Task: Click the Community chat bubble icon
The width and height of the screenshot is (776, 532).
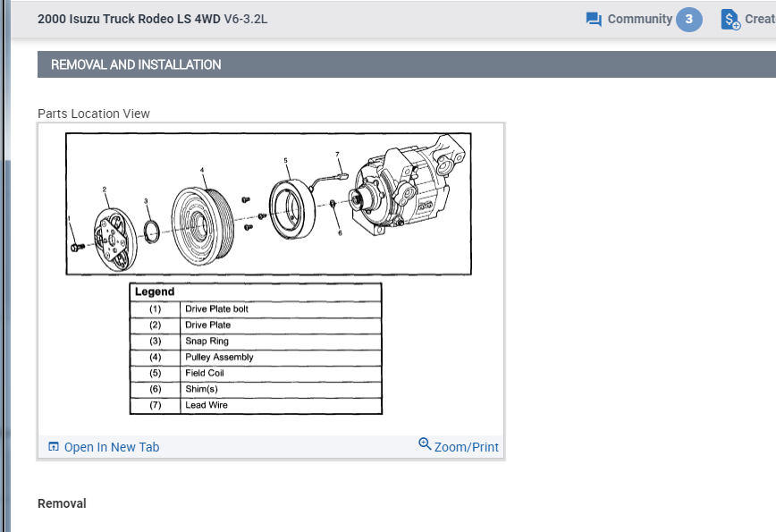Action: tap(594, 20)
